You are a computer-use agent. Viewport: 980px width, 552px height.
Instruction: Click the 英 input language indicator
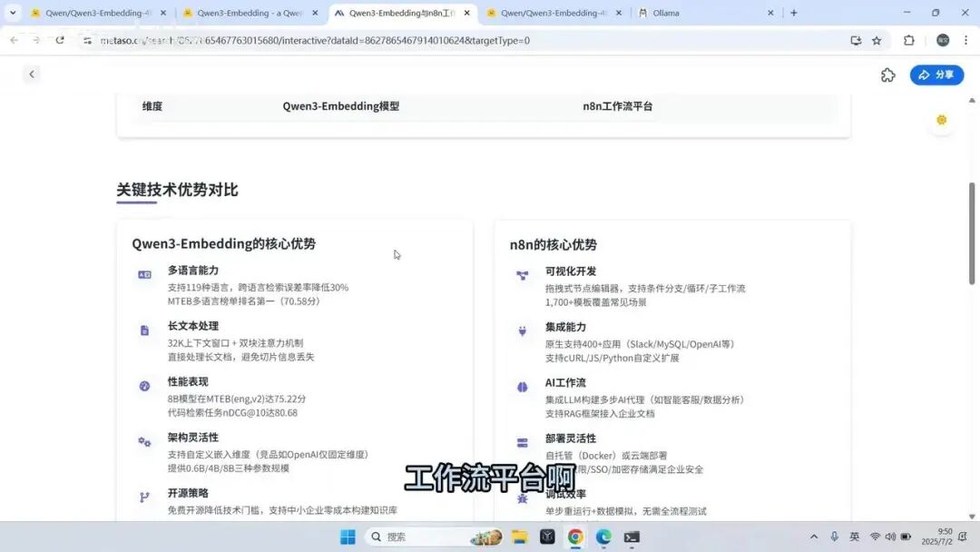(x=855, y=537)
